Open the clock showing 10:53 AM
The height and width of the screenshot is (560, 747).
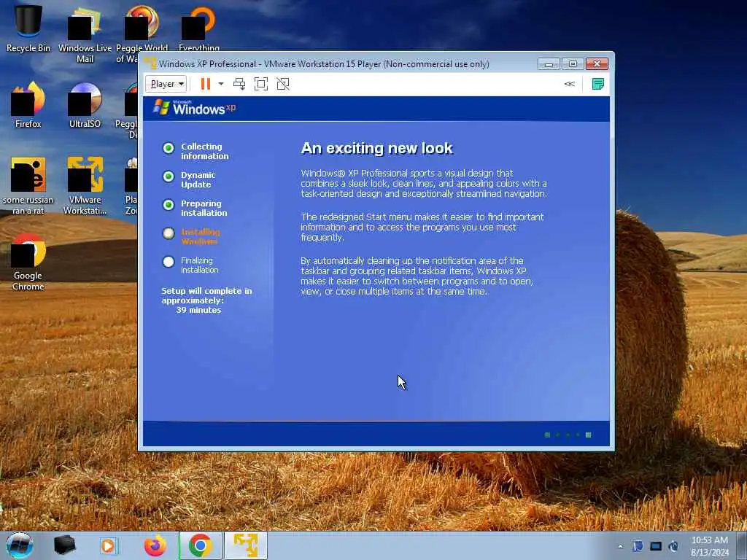point(710,546)
